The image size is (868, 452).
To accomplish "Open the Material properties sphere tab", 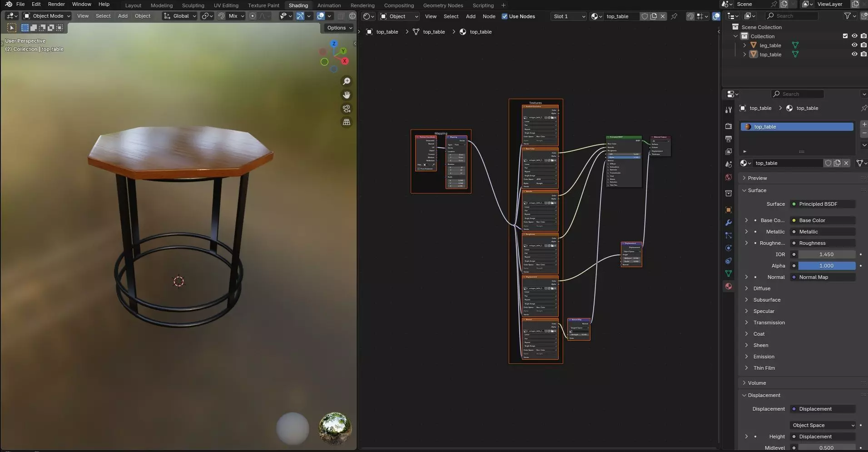I will click(x=729, y=286).
